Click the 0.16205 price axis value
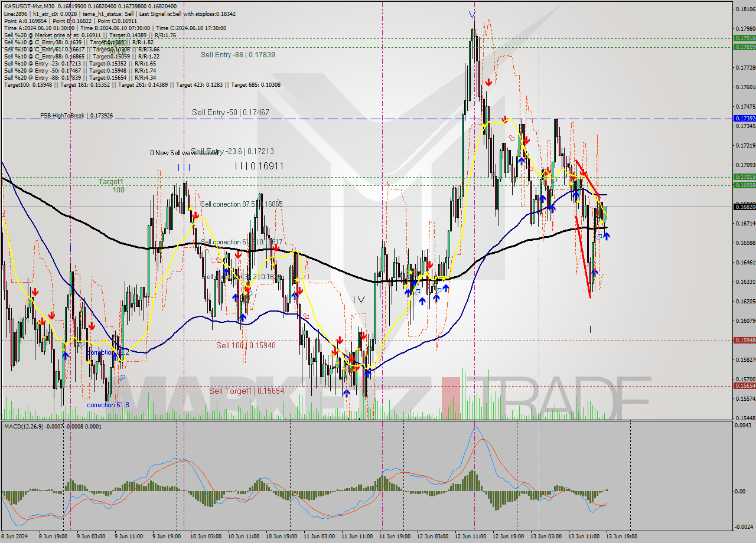The height and width of the screenshot is (543, 756). click(745, 301)
